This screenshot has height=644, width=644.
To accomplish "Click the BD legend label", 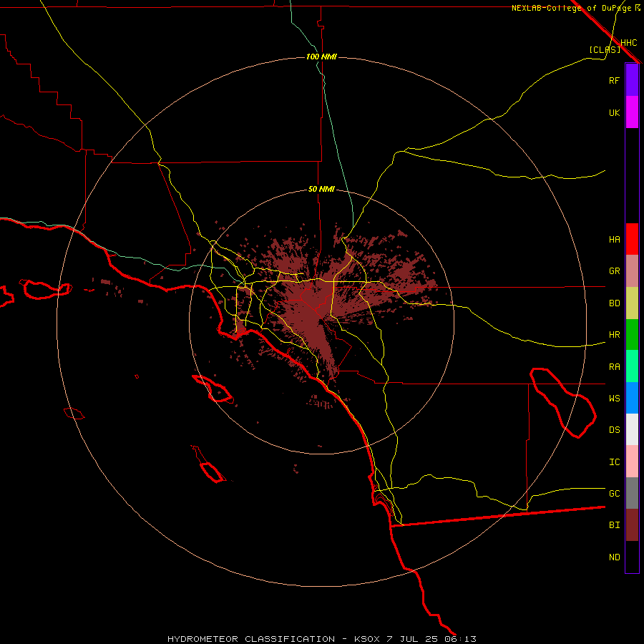I will pos(614,303).
